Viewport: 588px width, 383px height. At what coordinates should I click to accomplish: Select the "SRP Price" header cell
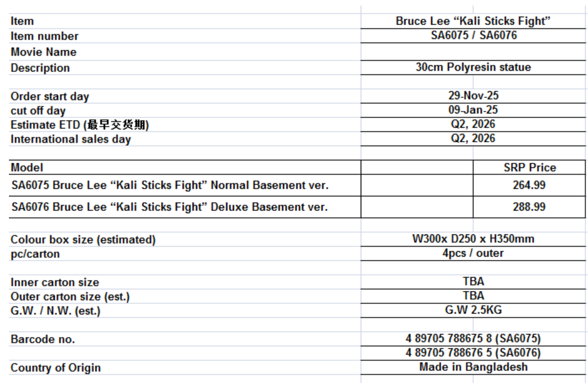pyautogui.click(x=529, y=167)
